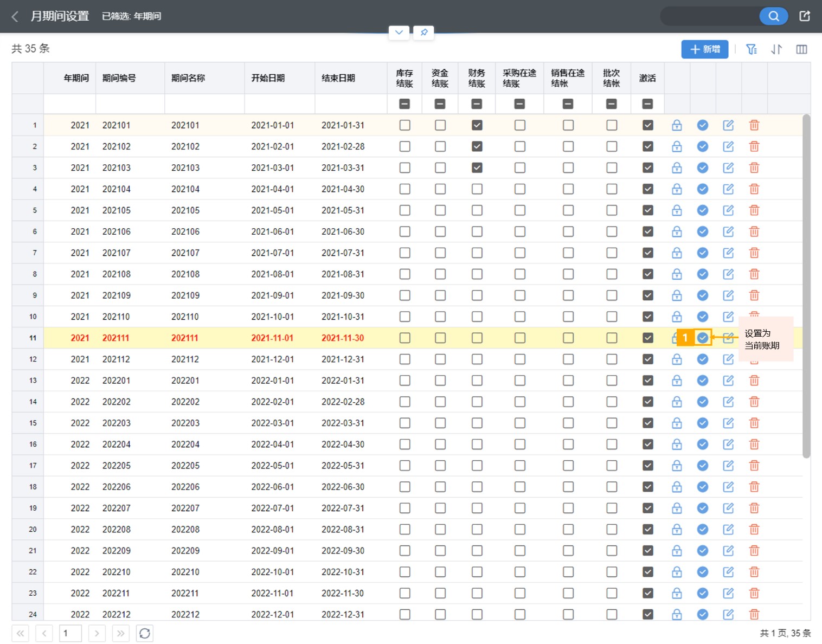The image size is (822, 644).
Task: Check 销售在途结帐 for period 202106
Action: 568,231
